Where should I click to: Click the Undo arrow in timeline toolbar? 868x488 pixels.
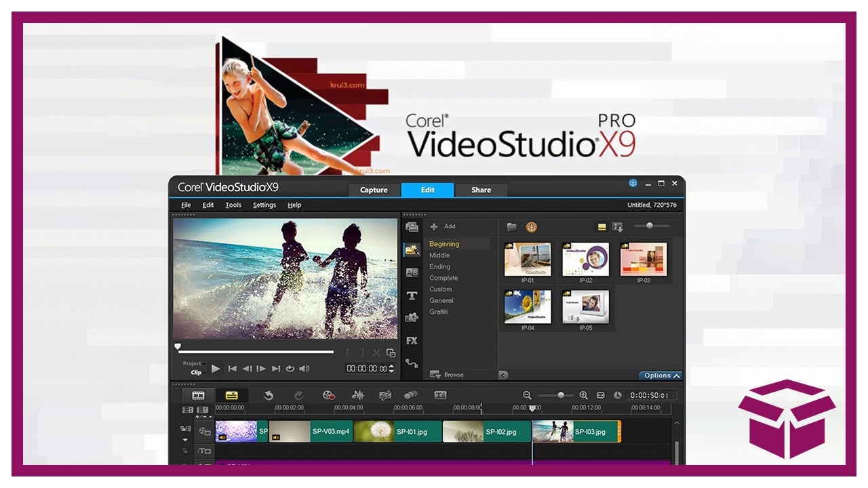pos(269,395)
